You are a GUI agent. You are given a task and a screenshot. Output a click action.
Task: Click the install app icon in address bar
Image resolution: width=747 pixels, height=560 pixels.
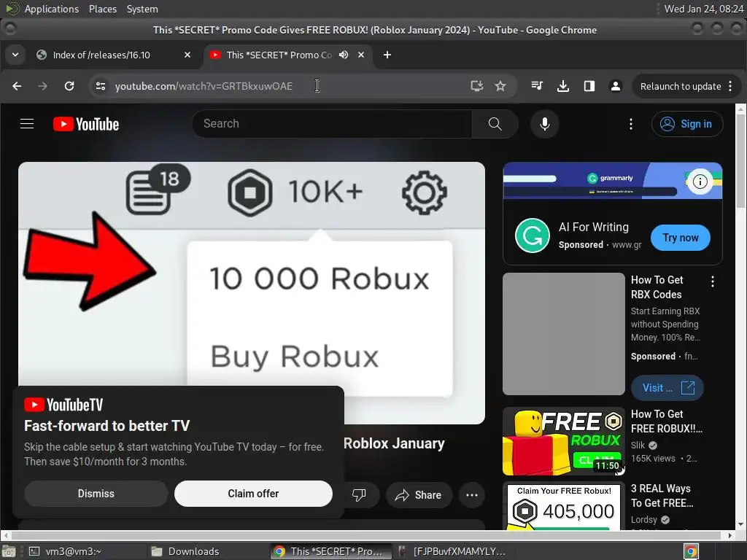[476, 86]
